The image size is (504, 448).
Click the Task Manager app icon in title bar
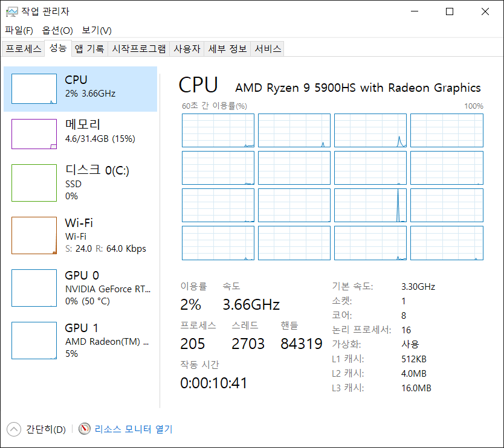click(x=11, y=11)
